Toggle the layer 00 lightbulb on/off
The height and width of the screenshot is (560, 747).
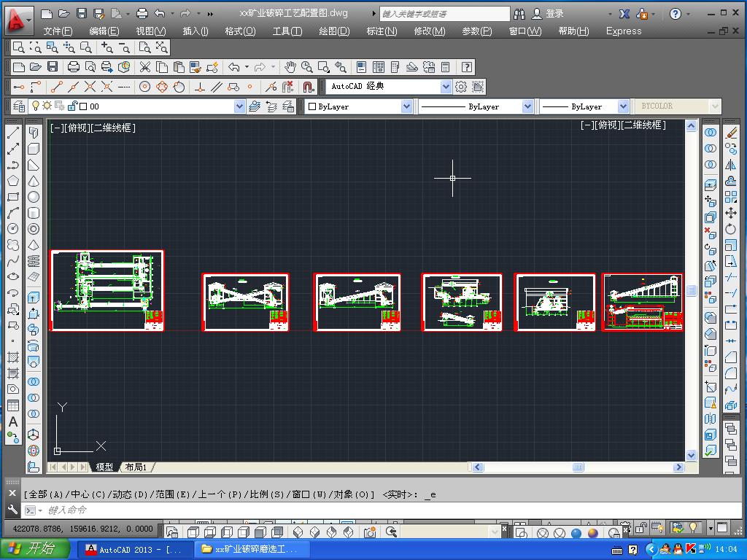pos(35,106)
